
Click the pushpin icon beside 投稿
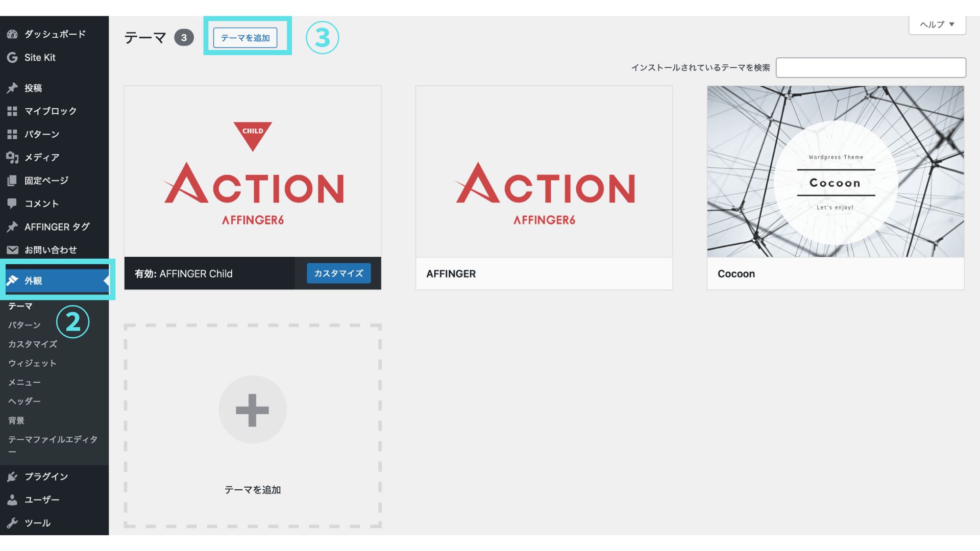click(12, 88)
